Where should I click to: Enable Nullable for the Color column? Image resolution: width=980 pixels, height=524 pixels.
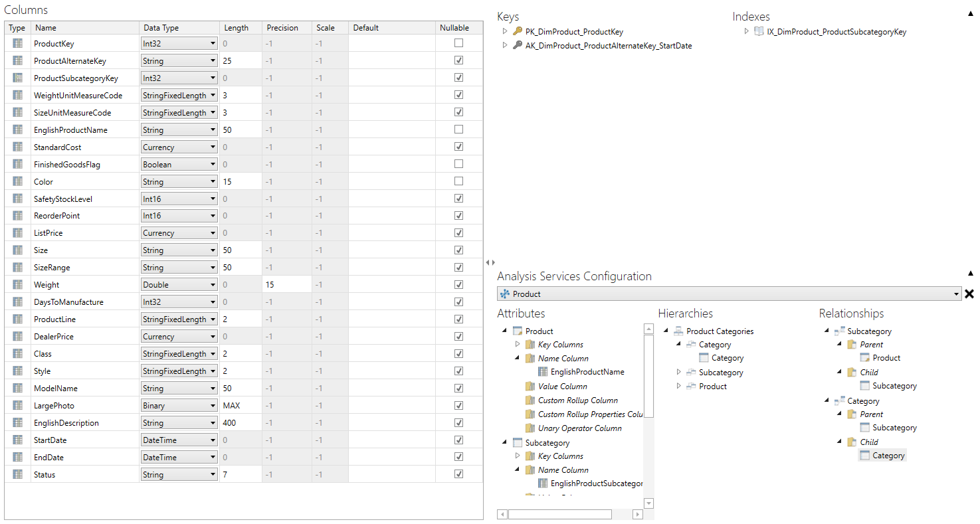pyautogui.click(x=458, y=181)
